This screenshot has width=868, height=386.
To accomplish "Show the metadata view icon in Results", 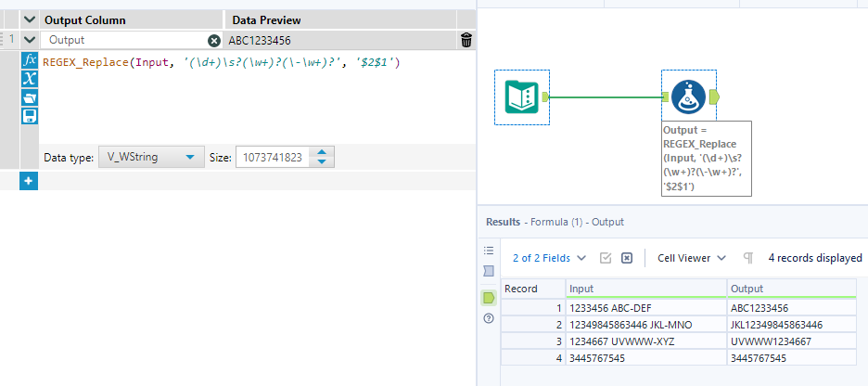I will (488, 271).
